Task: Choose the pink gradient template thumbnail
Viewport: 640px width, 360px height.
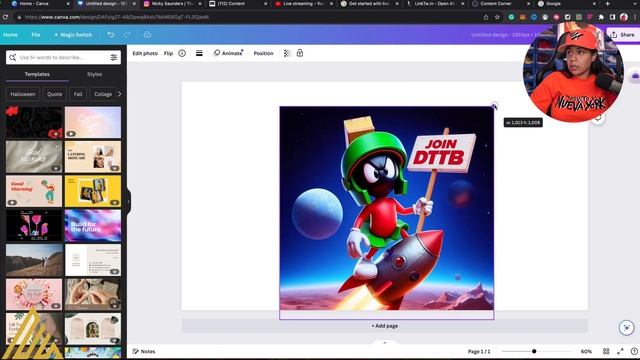Action: 93,122
